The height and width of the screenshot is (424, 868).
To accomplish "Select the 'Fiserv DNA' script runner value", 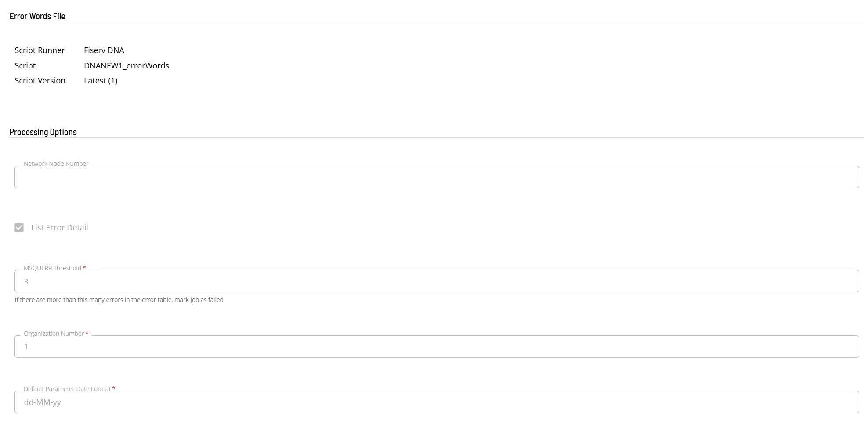I will [104, 50].
